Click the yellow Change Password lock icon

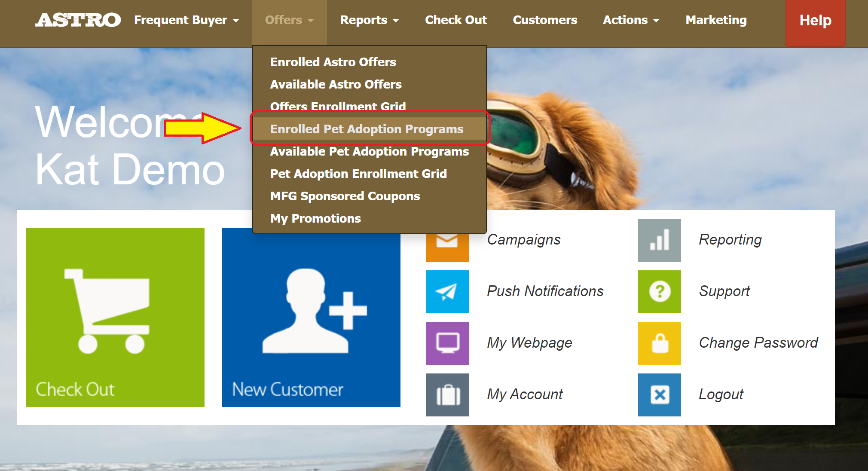coord(659,343)
